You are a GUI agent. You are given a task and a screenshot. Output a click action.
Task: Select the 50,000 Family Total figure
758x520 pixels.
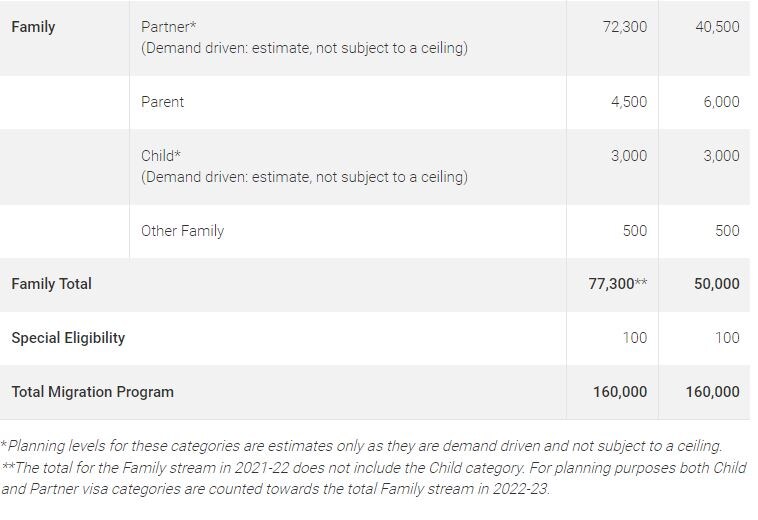pos(716,284)
